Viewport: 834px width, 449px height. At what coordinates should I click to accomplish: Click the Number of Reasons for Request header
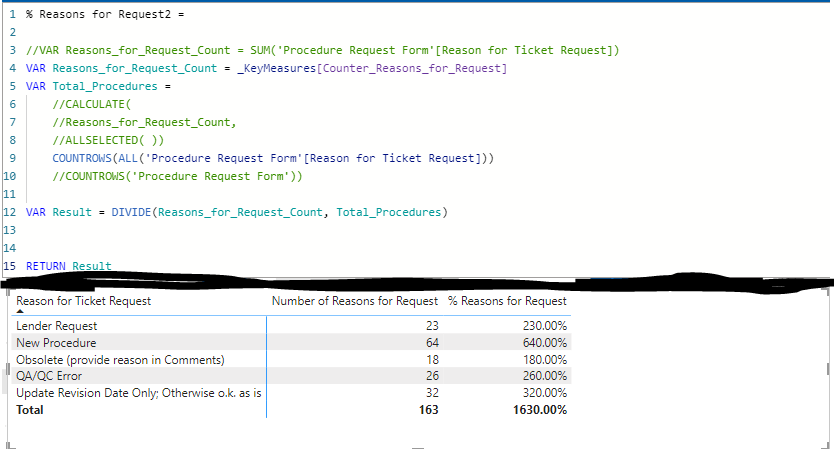click(x=355, y=301)
